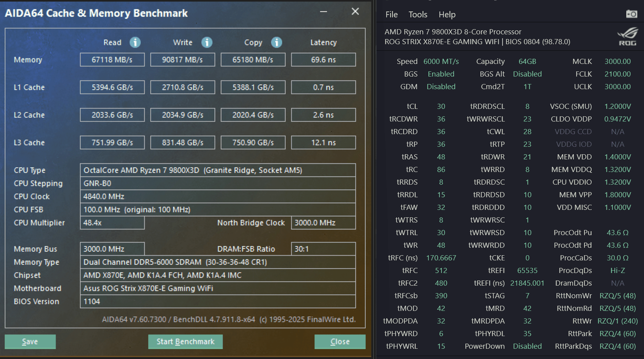Select L3 Cache Latency 12.1 ns

pyautogui.click(x=324, y=142)
